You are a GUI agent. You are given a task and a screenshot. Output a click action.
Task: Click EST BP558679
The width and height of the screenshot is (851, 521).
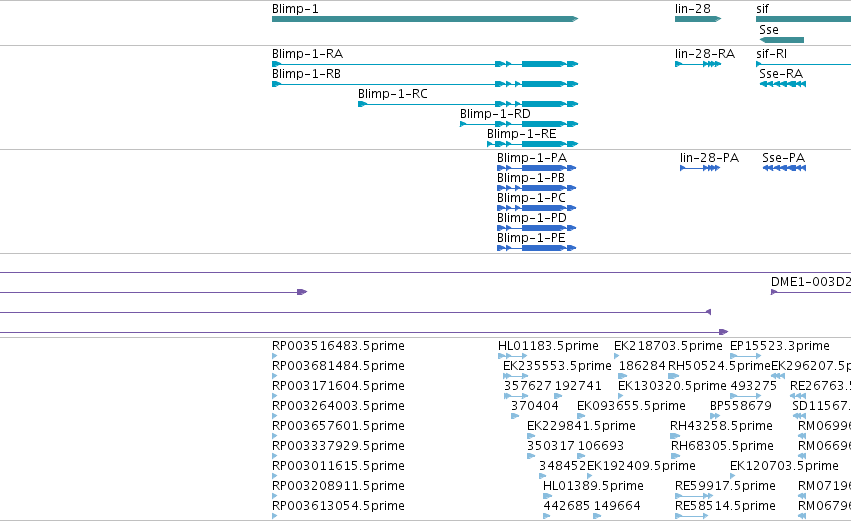point(741,406)
